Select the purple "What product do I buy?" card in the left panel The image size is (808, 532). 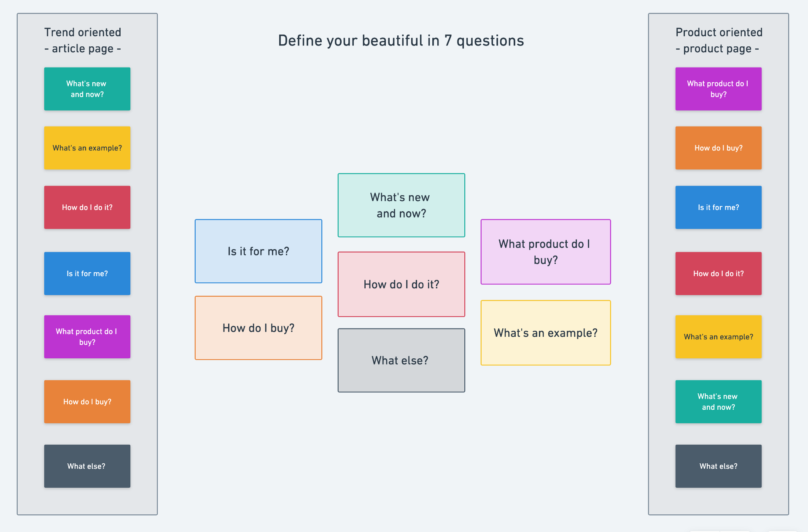click(x=87, y=337)
